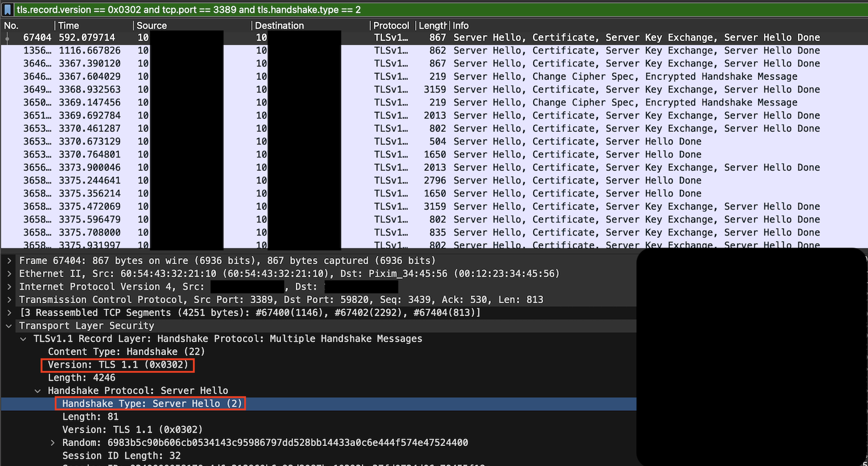Click the Src Port: 3389 TCP row text
Image resolution: width=868 pixels, height=466 pixels.
pos(281,300)
